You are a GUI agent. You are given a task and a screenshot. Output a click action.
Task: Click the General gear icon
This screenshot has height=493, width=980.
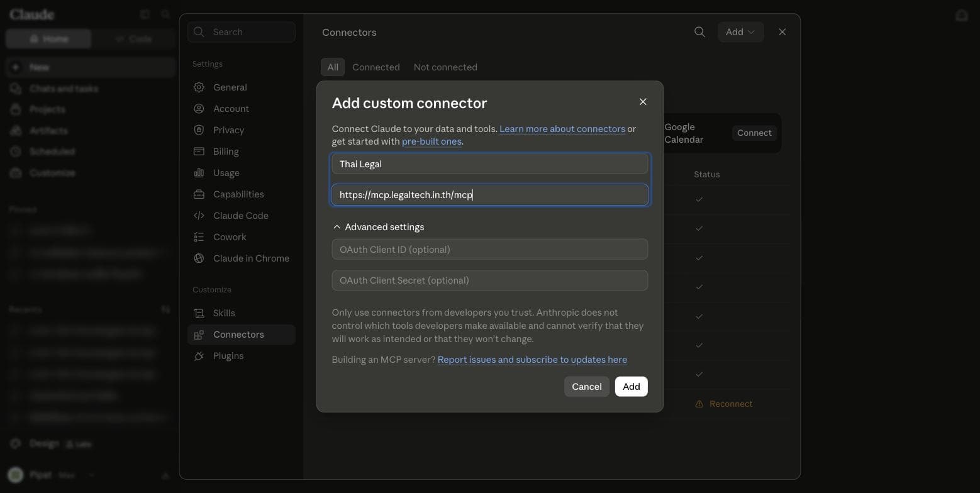[199, 87]
